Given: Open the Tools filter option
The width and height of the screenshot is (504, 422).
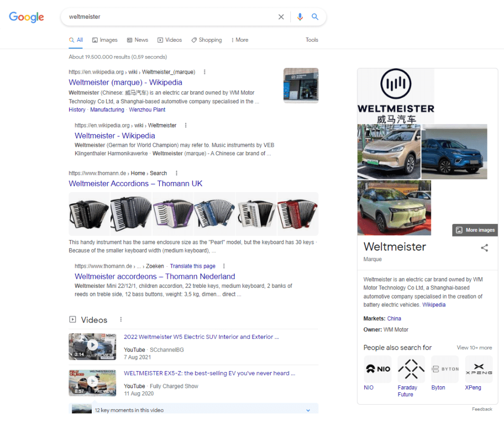Looking at the screenshot, I should pos(311,40).
